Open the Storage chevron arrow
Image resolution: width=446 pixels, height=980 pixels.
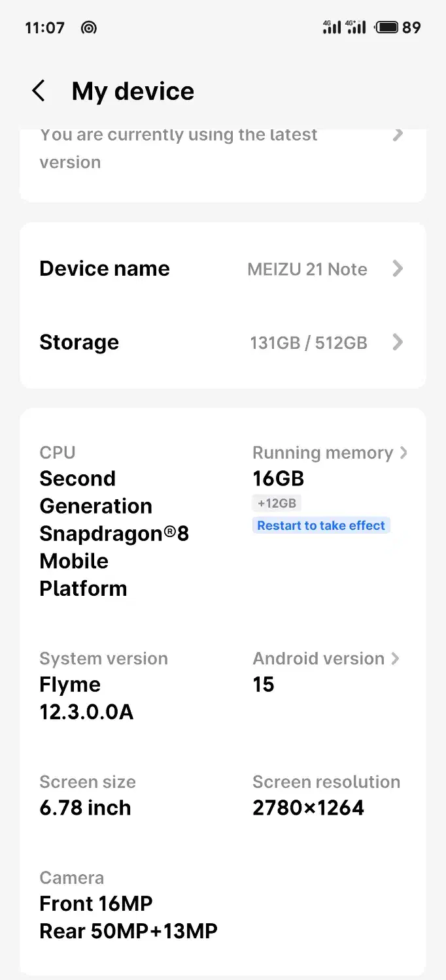click(398, 342)
